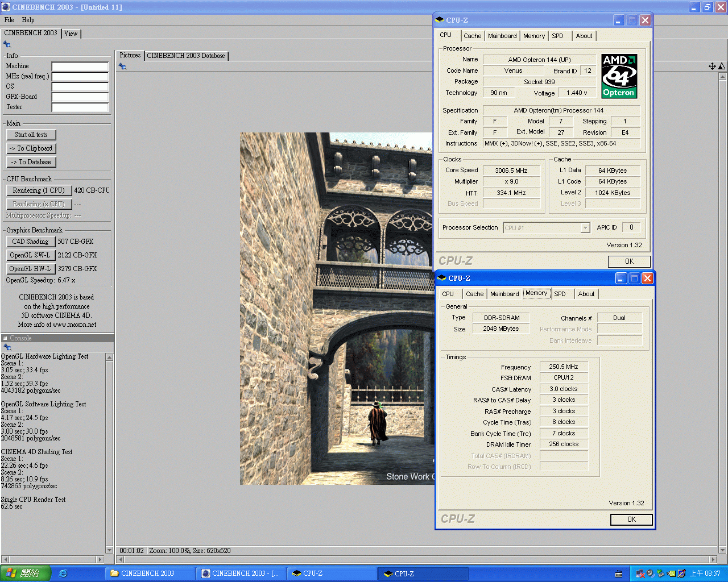Viewport: 728px width, 582px height.
Task: Click the taskbar clock showing 08:37
Action: [705, 573]
